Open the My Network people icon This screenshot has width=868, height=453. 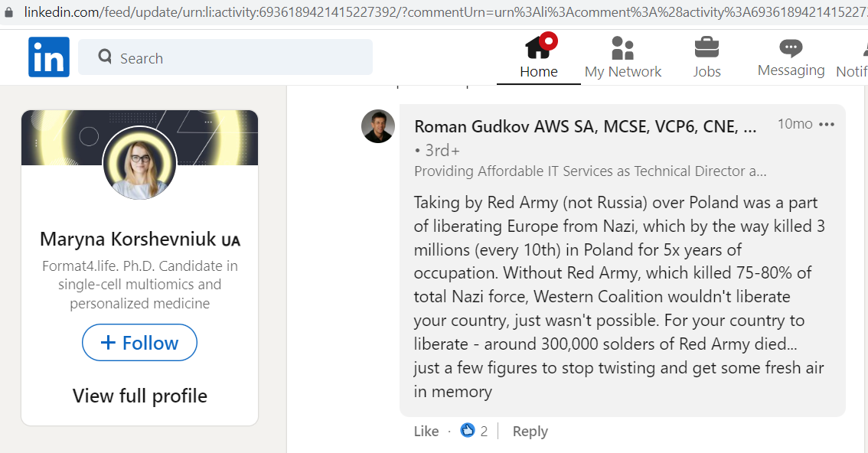click(622, 47)
